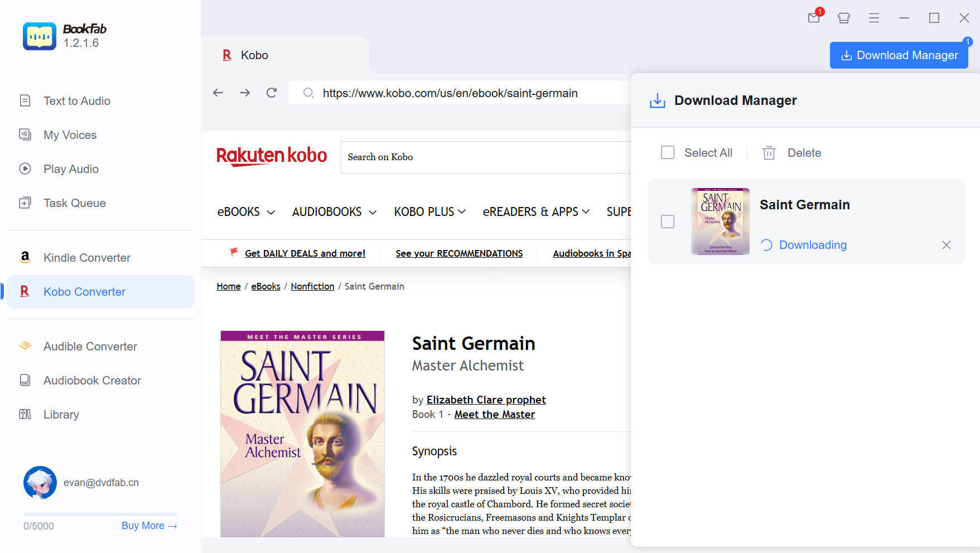Viewport: 980px width, 553px height.
Task: Select the Kindle Converter
Action: [87, 257]
